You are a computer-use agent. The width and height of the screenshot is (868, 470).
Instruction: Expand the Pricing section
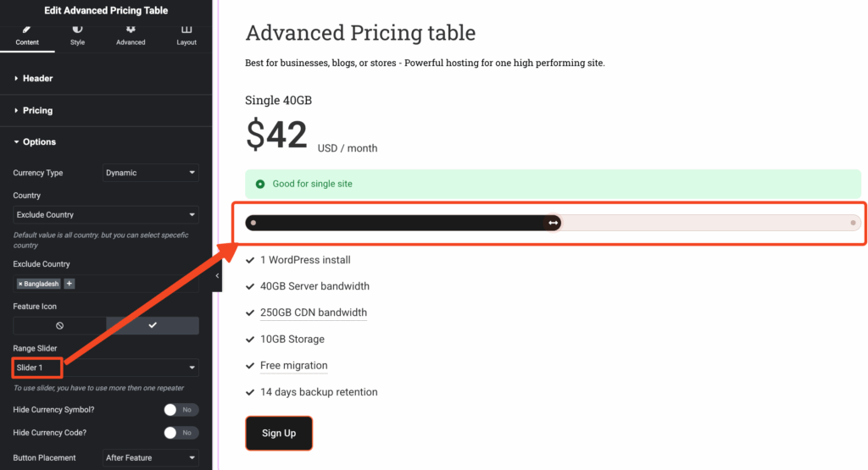click(x=37, y=110)
